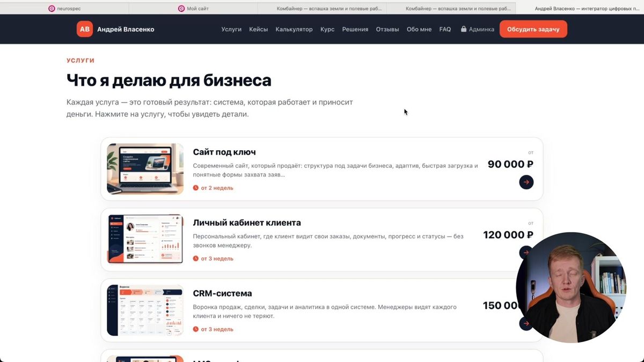Click the orange УСЛУГИ section label
The height and width of the screenshot is (362, 644).
80,61
